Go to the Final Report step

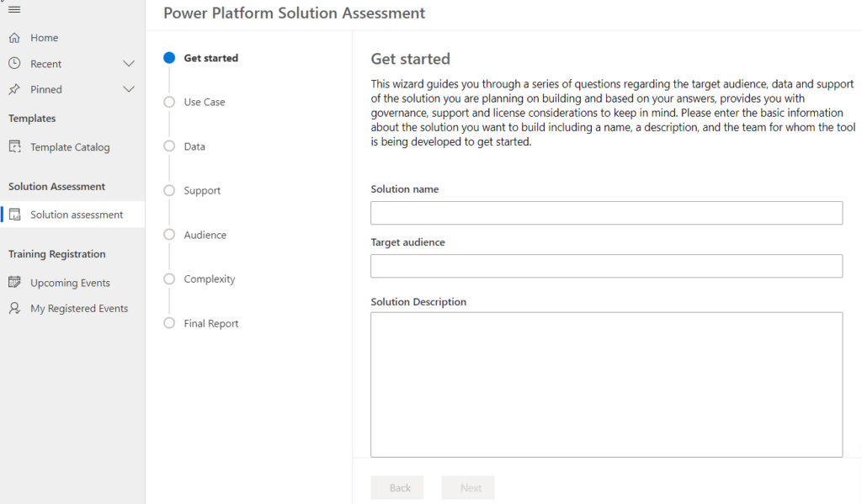211,323
